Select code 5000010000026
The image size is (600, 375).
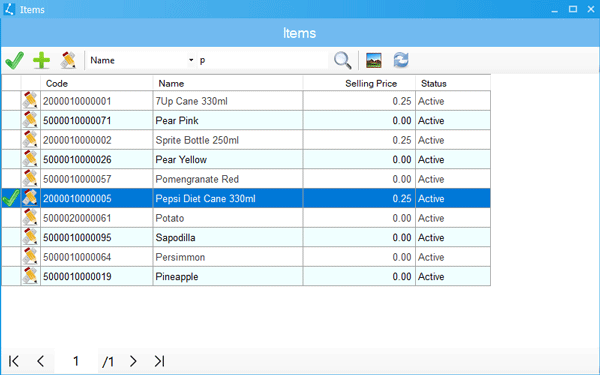tap(96, 160)
